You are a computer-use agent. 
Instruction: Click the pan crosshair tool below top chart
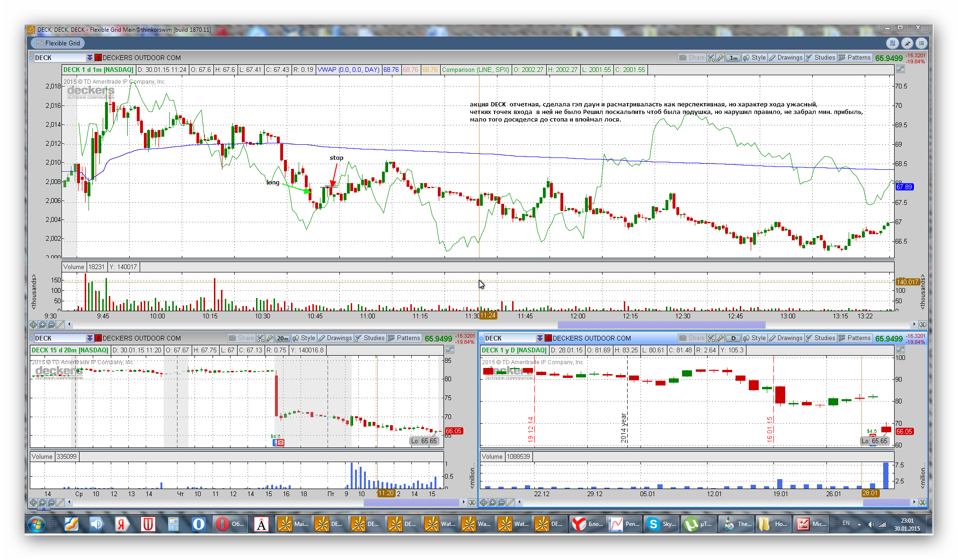(33, 324)
